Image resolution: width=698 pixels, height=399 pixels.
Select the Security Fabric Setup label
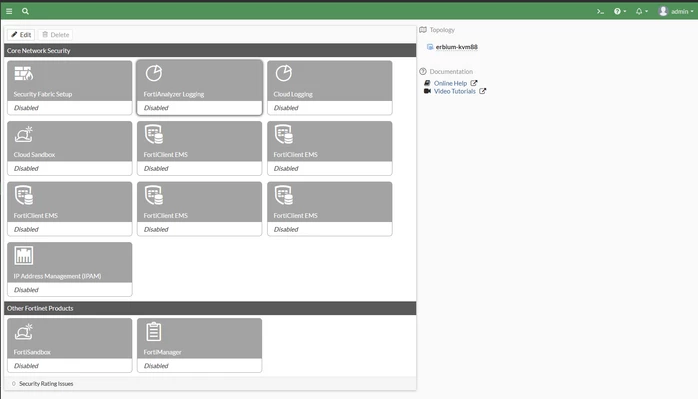click(x=43, y=94)
